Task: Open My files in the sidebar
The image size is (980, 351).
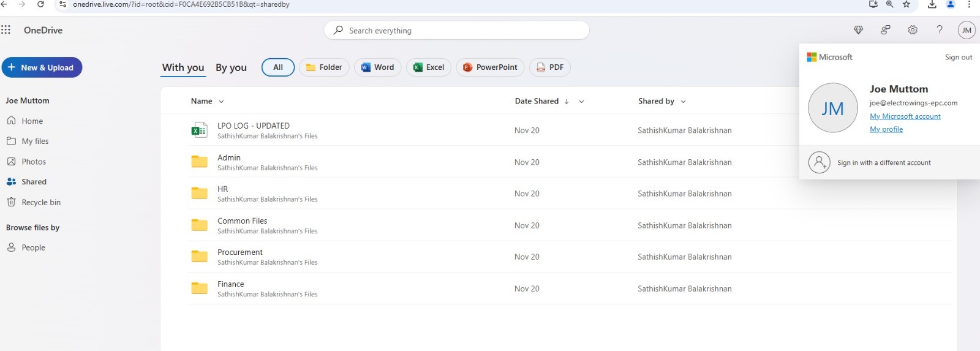Action: [28, 142]
